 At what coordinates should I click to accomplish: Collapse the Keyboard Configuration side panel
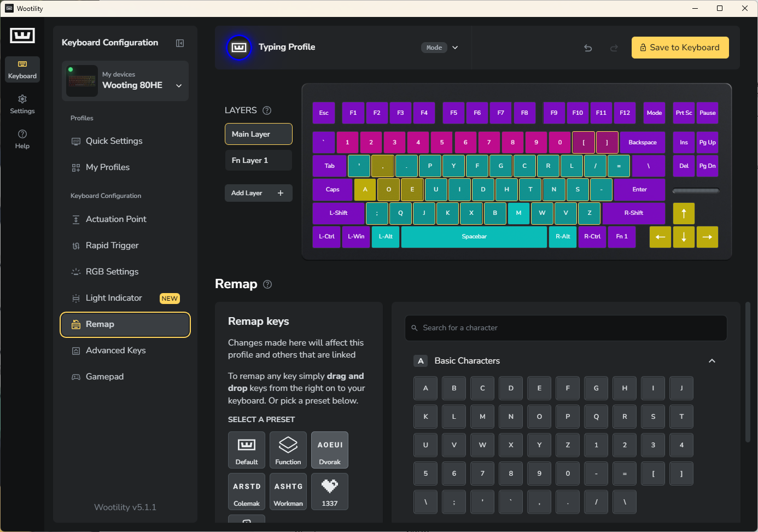point(180,43)
